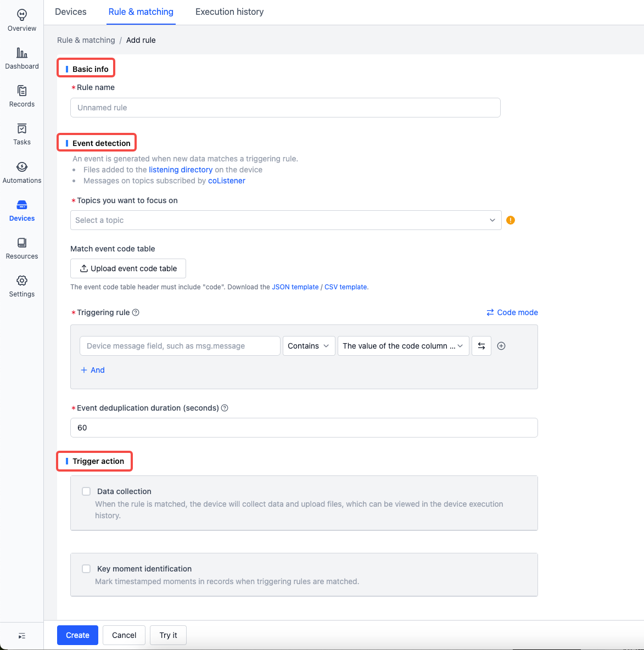Viewport: 644px width, 650px height.
Task: Switch to Code mode
Action: [512, 312]
